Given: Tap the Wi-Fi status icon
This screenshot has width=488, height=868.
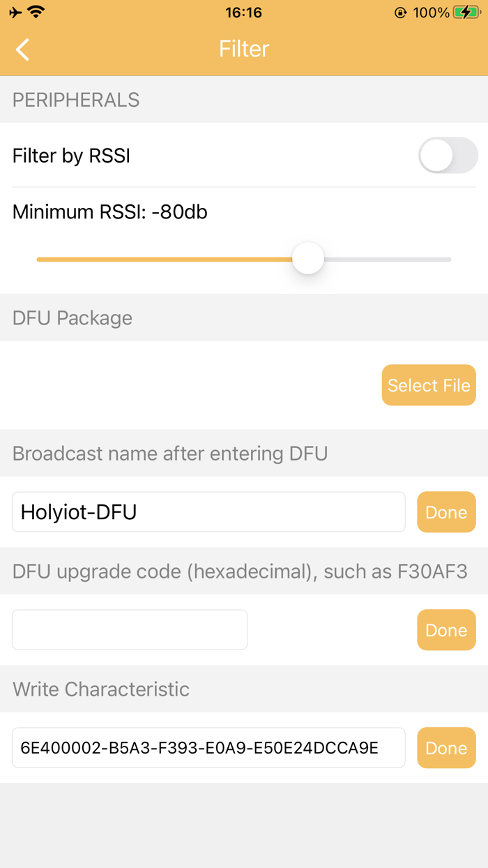Looking at the screenshot, I should [36, 13].
